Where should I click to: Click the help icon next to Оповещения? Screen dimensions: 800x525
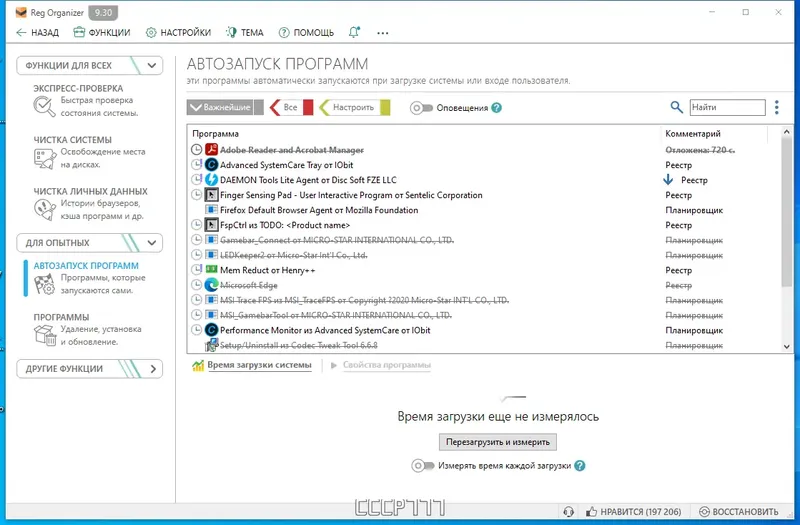(496, 108)
